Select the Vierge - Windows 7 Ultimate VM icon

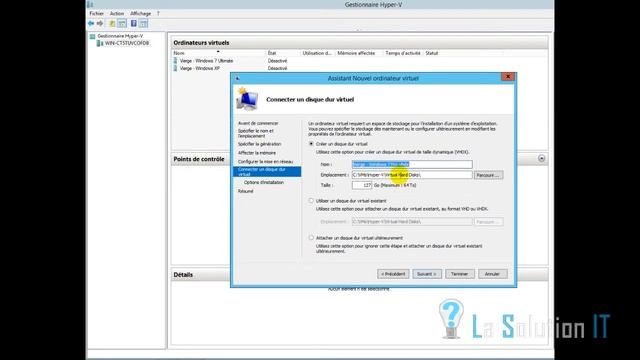176,61
